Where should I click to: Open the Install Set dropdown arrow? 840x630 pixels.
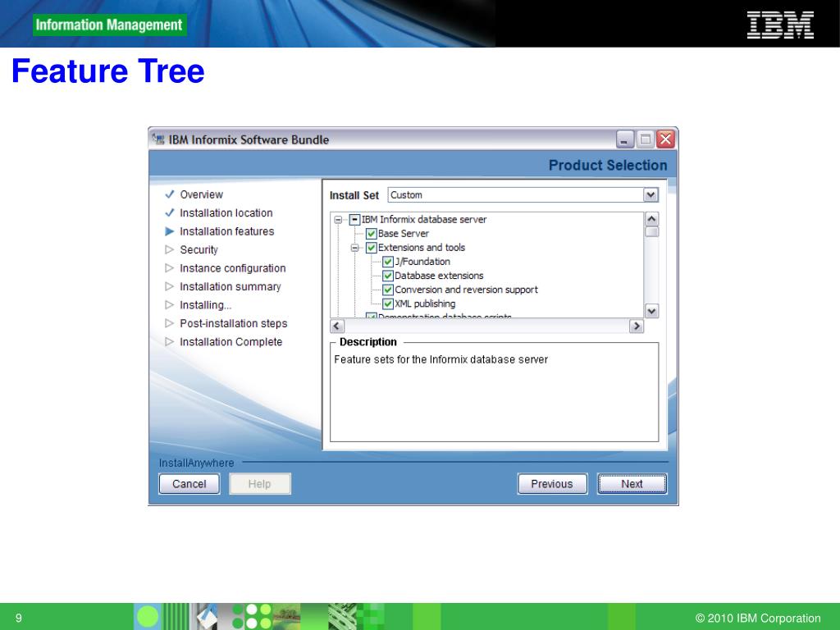tap(651, 195)
